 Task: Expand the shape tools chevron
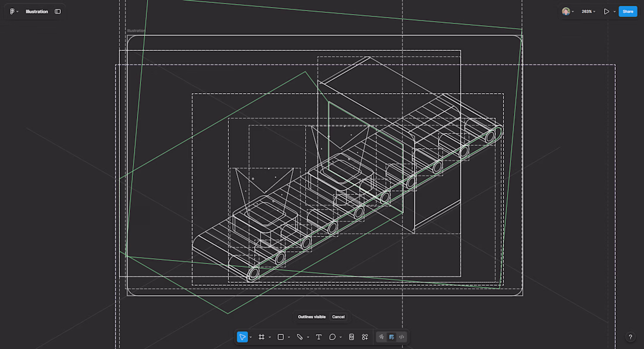point(289,337)
